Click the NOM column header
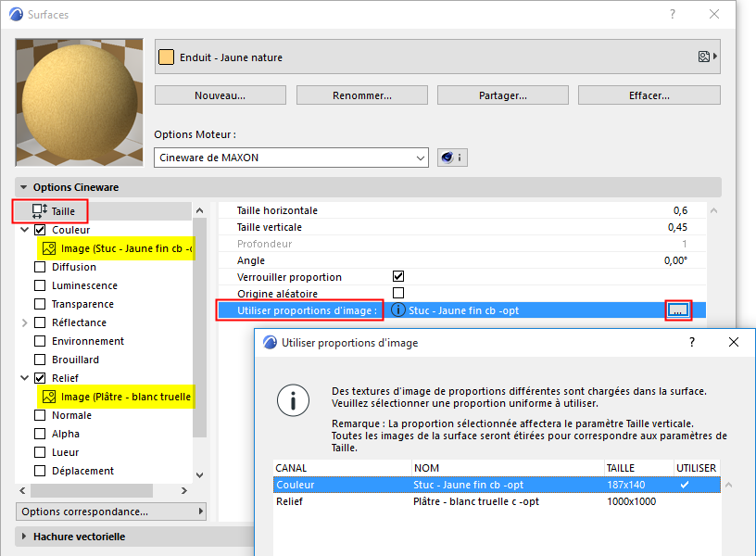 pyautogui.click(x=509, y=468)
